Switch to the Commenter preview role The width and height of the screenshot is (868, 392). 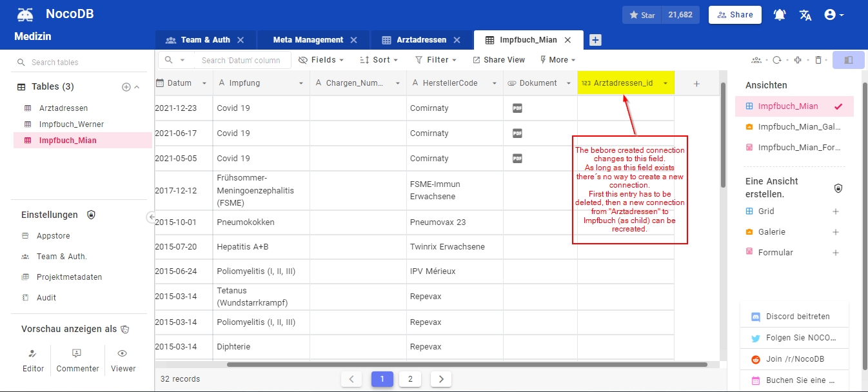click(x=77, y=359)
